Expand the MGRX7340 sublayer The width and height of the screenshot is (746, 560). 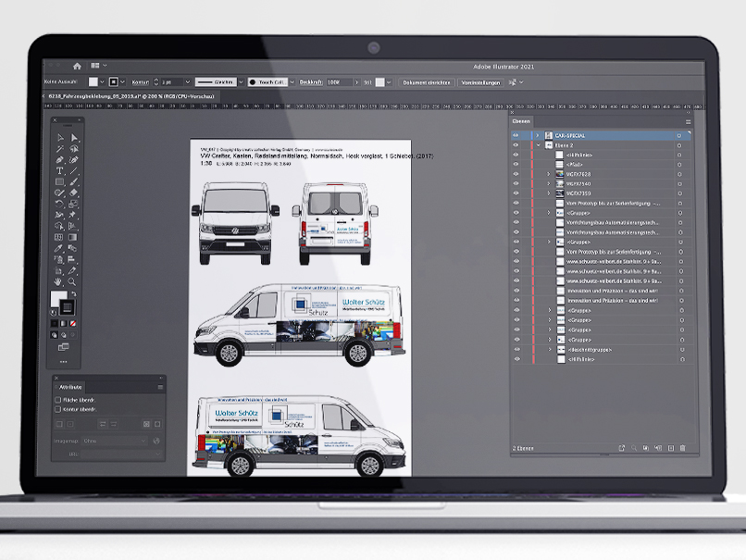point(548,183)
